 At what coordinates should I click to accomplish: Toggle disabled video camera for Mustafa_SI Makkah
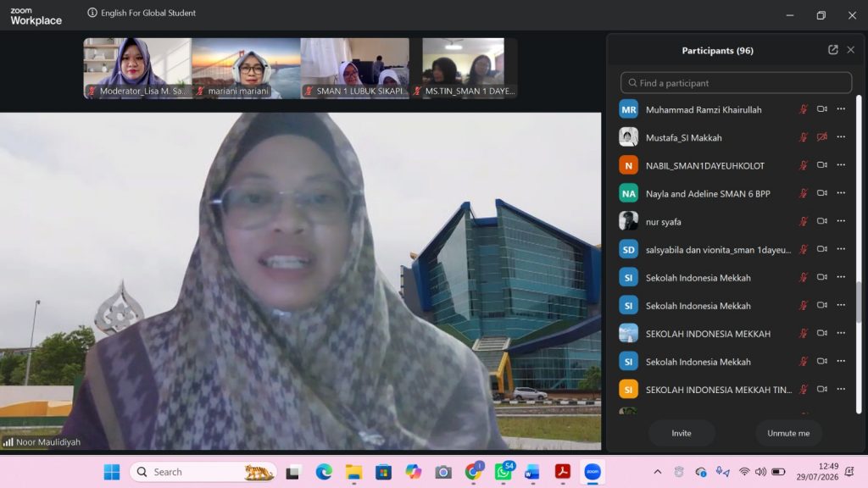(822, 136)
